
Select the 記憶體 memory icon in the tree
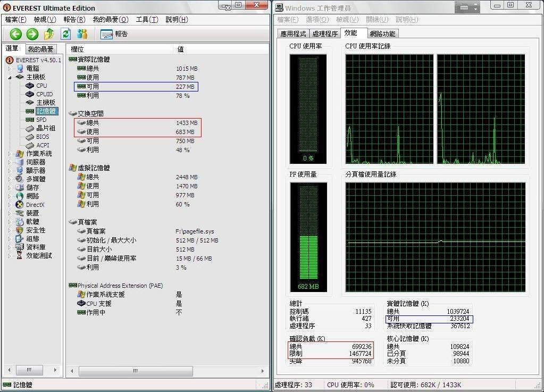[x=30, y=111]
